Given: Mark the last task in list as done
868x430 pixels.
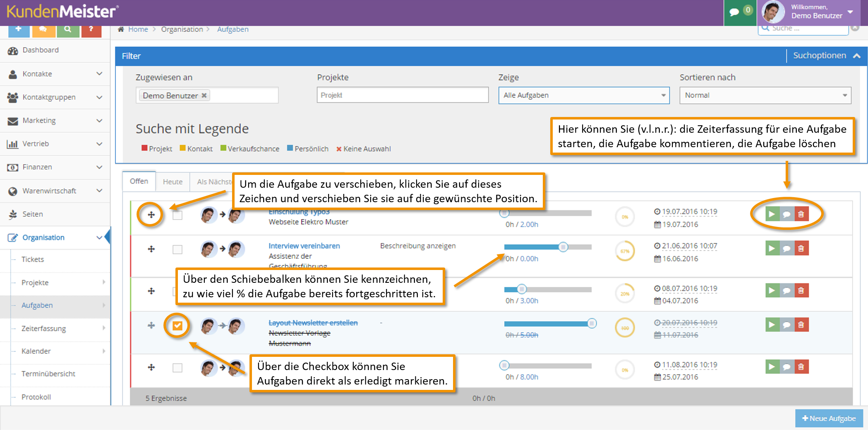Looking at the screenshot, I should tap(177, 368).
